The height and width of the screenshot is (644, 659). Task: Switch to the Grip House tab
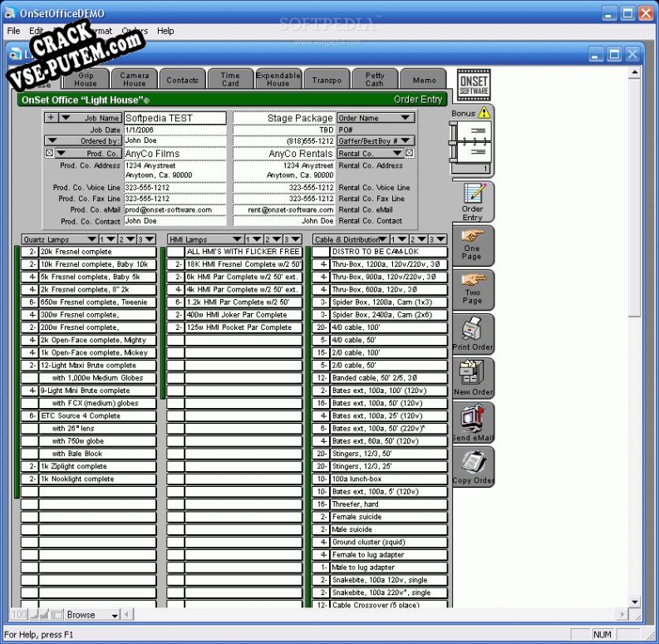[86, 79]
